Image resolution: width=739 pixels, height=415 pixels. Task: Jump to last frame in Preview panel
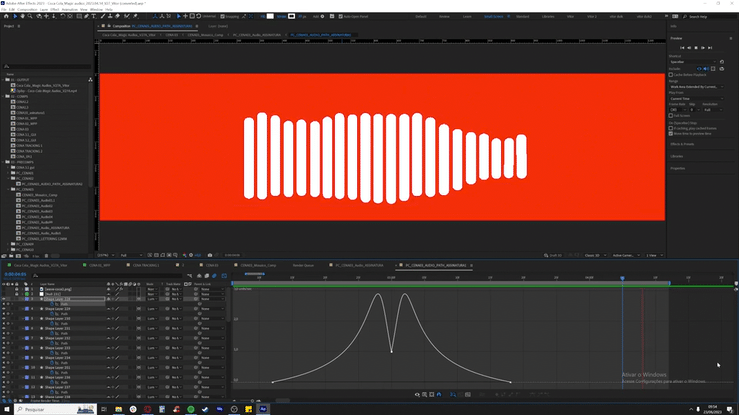pyautogui.click(x=710, y=48)
